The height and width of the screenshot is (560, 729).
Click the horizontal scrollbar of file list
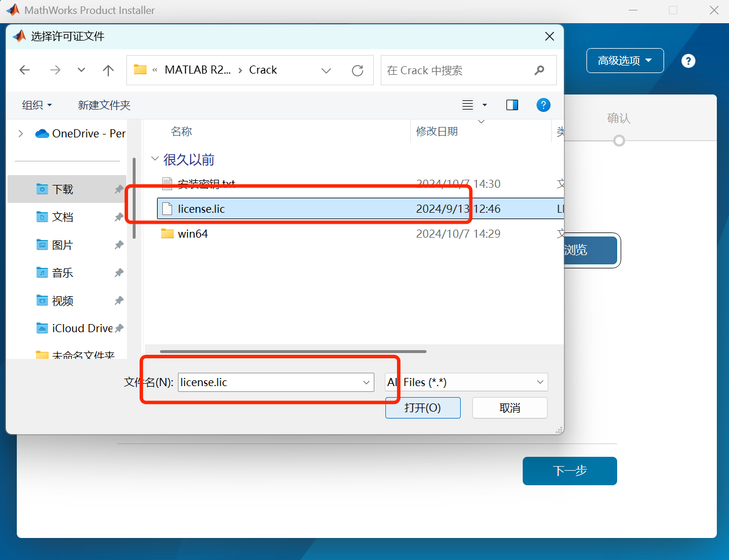pos(293,351)
